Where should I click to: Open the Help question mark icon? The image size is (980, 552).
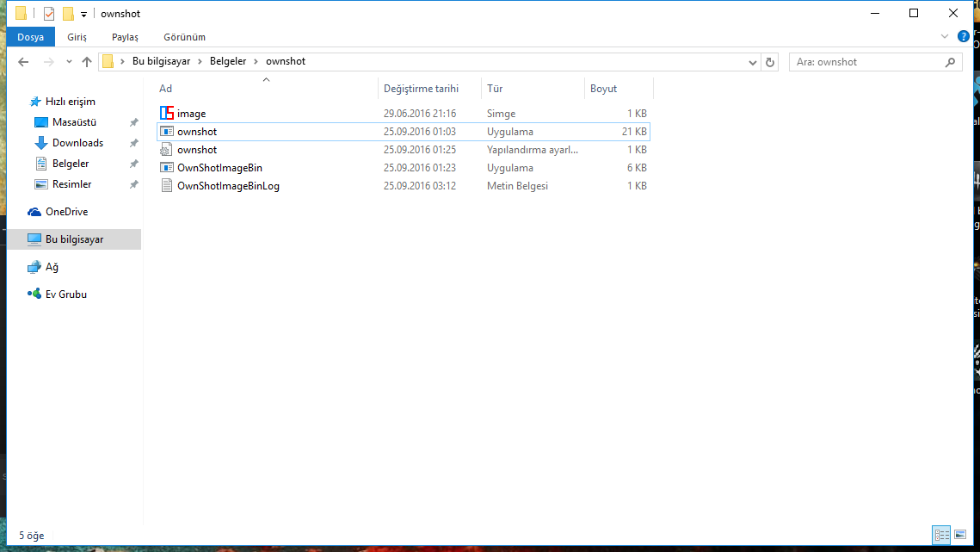tap(963, 36)
